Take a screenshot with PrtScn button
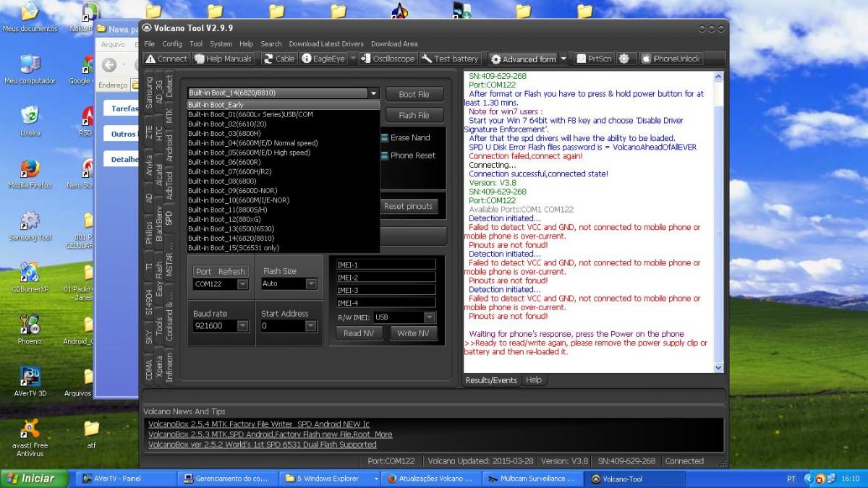Viewport: 868px width, 488px height. [x=594, y=59]
